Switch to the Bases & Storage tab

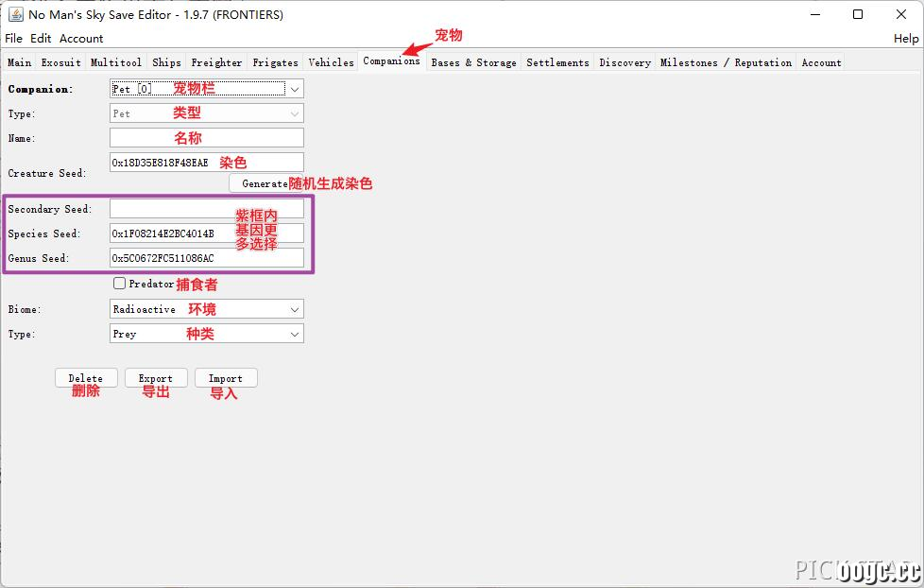click(x=473, y=62)
